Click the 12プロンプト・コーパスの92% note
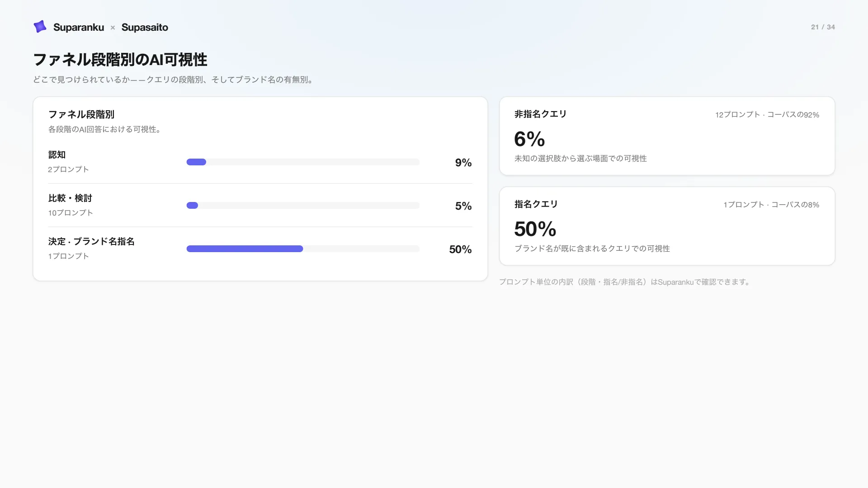Viewport: 868px width, 488px height. point(767,115)
